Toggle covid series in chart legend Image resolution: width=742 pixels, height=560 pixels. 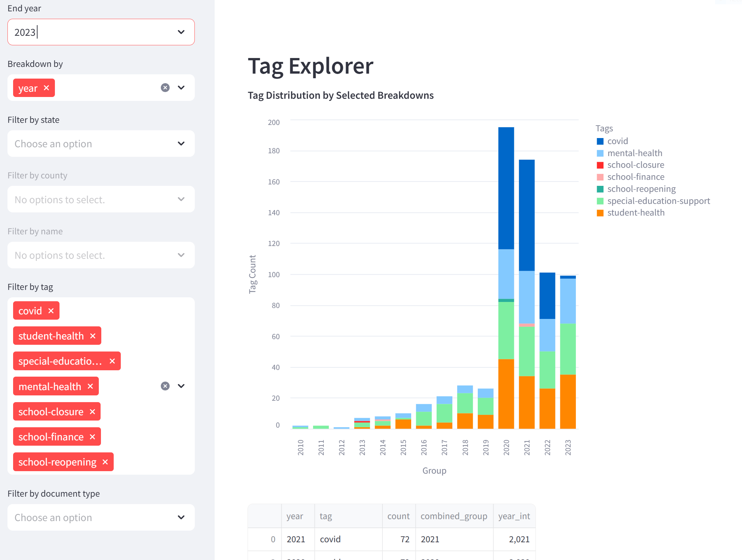617,141
